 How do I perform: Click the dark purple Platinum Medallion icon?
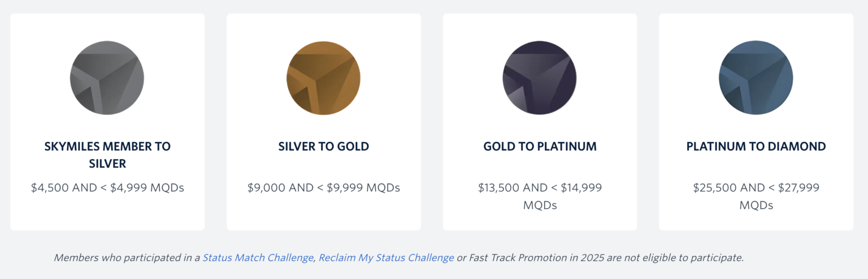point(540,78)
